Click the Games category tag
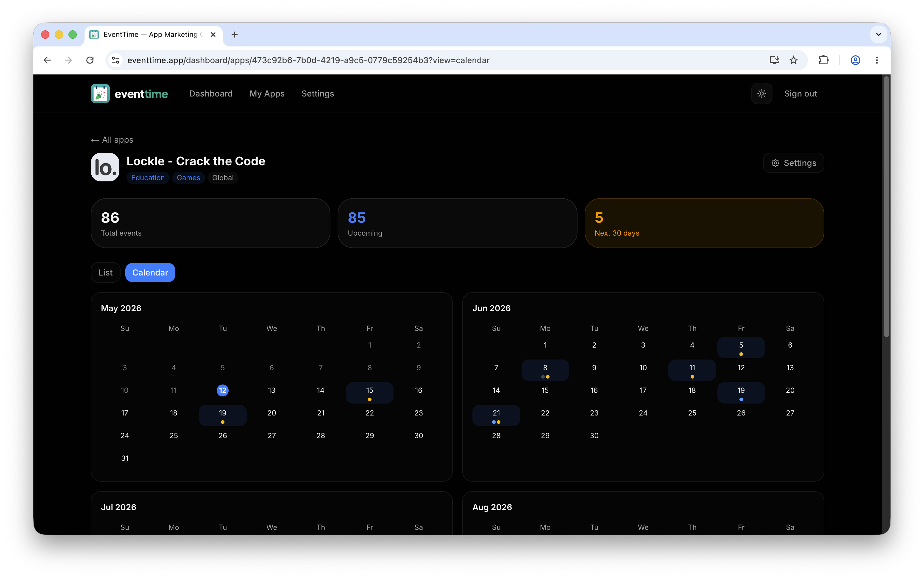924x579 pixels. [x=188, y=178]
